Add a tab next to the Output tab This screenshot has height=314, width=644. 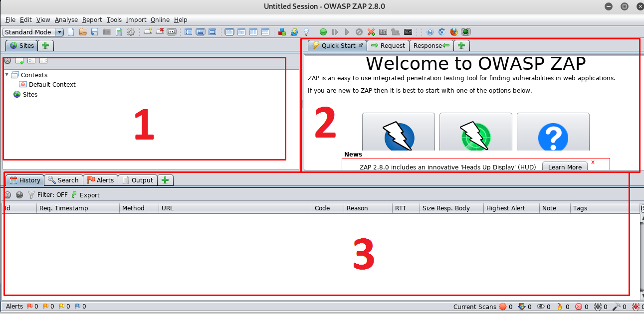pos(166,180)
